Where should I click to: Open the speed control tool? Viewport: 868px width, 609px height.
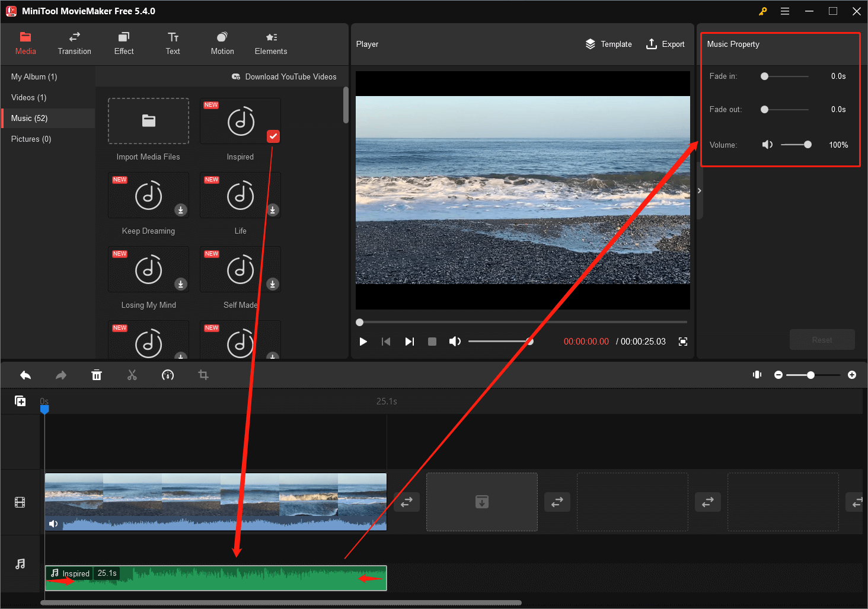coord(168,375)
